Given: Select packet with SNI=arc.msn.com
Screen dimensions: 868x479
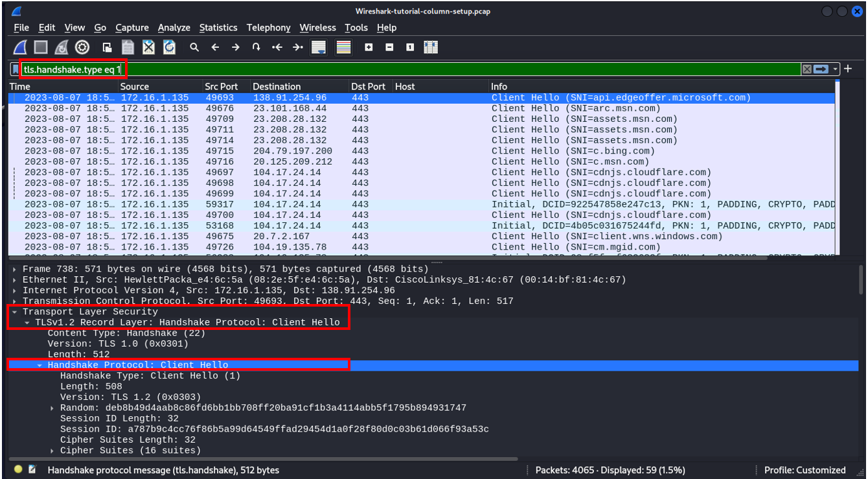Looking at the screenshot, I should point(422,108).
